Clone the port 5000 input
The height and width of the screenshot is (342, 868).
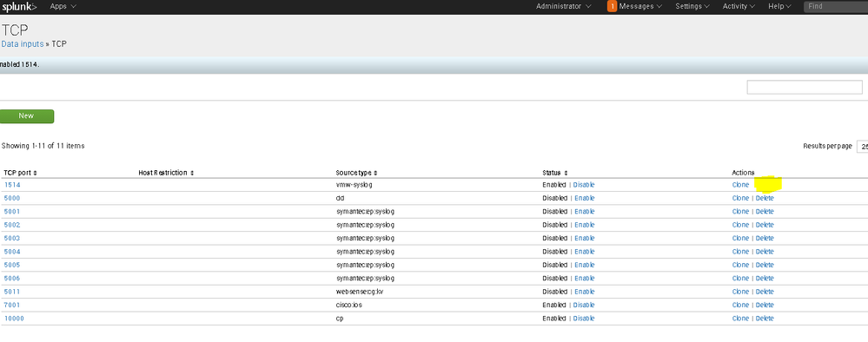coord(740,198)
